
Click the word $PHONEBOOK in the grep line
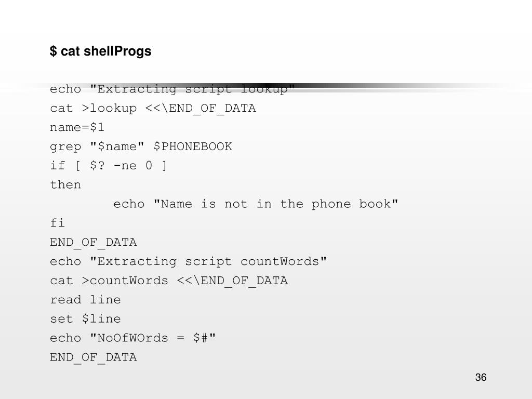point(193,147)
